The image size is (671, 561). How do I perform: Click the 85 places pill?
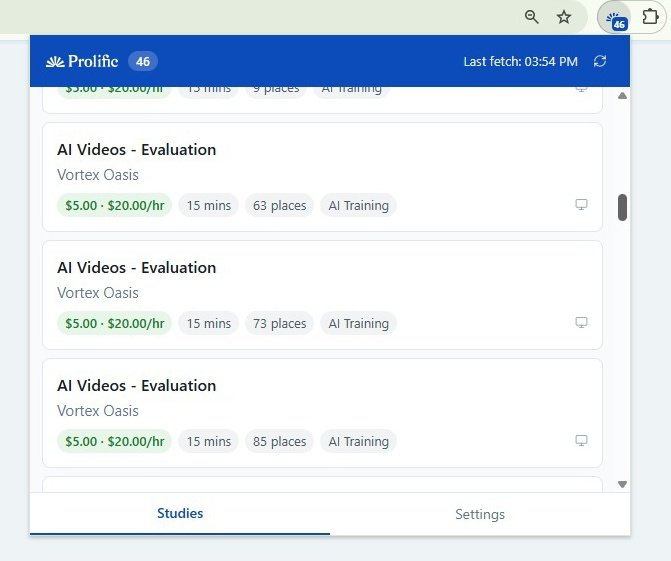(279, 442)
